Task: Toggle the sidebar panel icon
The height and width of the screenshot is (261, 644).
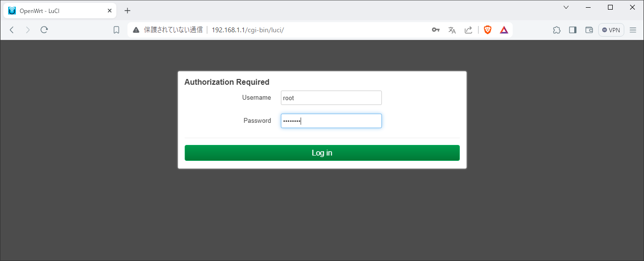Action: [x=573, y=30]
